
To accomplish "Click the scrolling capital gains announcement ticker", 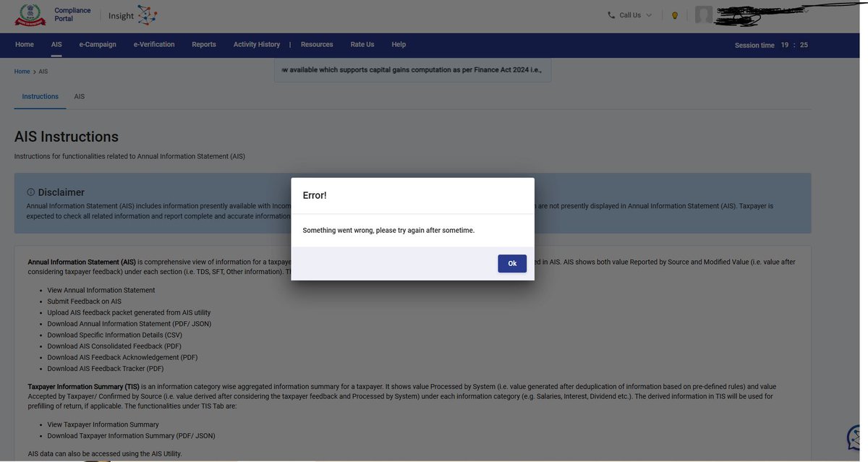I will (413, 70).
